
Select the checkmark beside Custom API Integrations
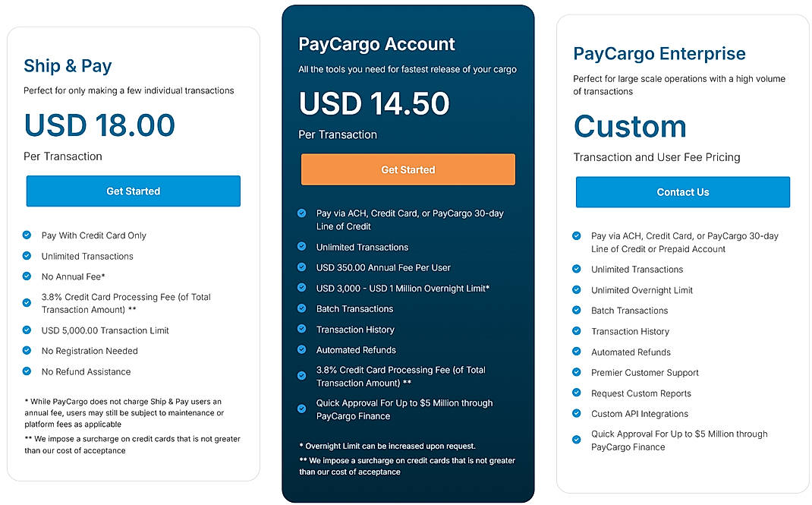[x=576, y=414]
